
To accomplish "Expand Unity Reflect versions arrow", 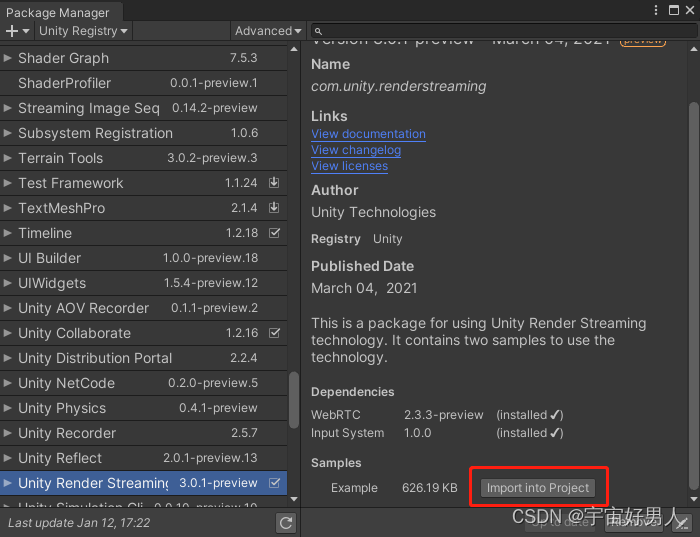I will [7, 458].
